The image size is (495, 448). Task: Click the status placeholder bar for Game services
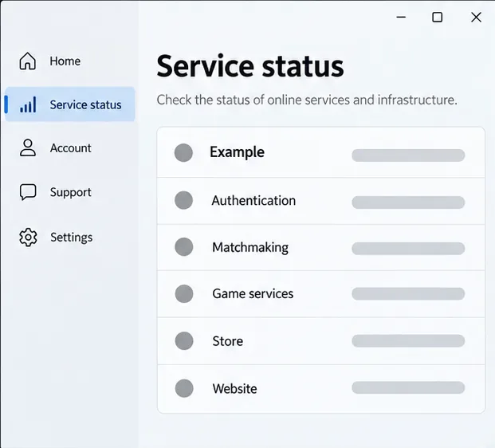click(x=408, y=293)
